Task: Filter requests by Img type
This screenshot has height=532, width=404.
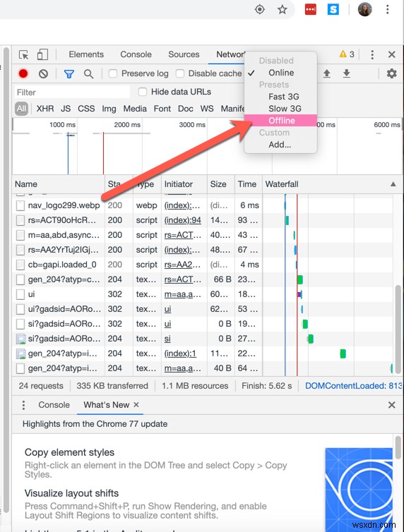Action: tap(109, 109)
